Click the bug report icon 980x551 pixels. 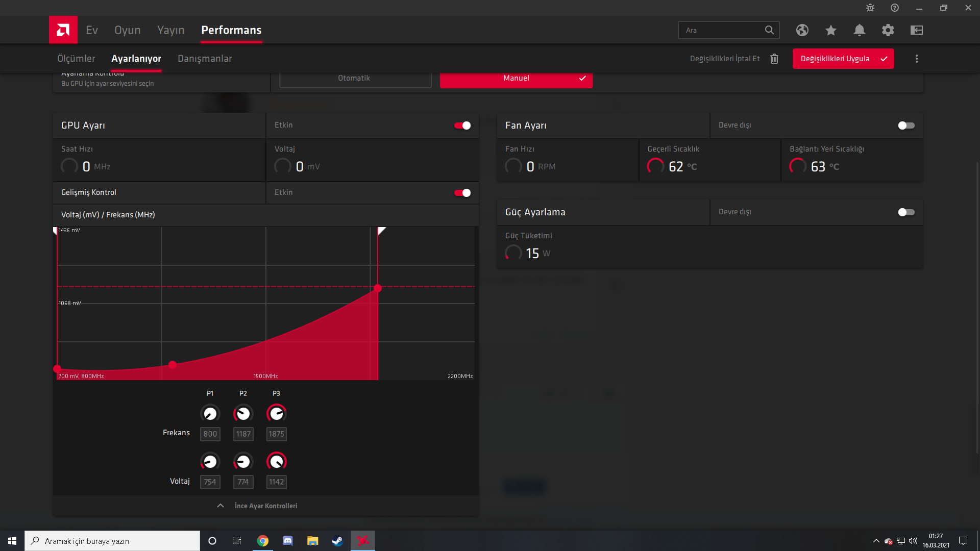pyautogui.click(x=870, y=8)
